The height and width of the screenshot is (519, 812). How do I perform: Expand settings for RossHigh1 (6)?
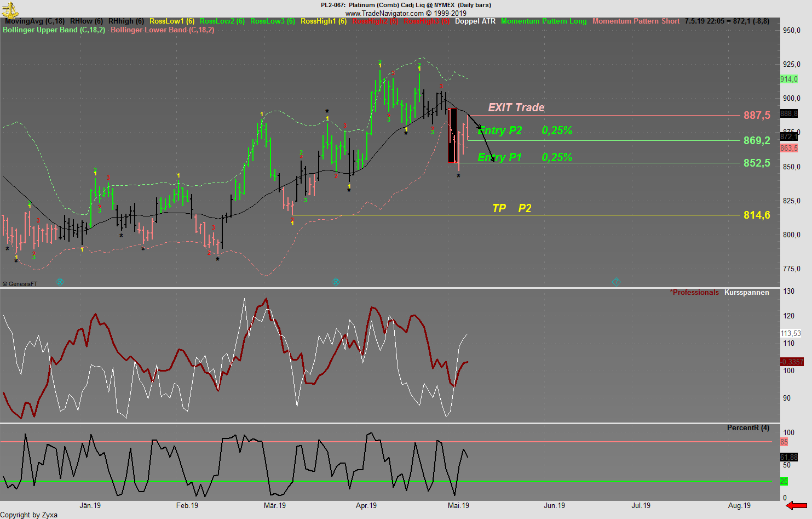click(323, 21)
